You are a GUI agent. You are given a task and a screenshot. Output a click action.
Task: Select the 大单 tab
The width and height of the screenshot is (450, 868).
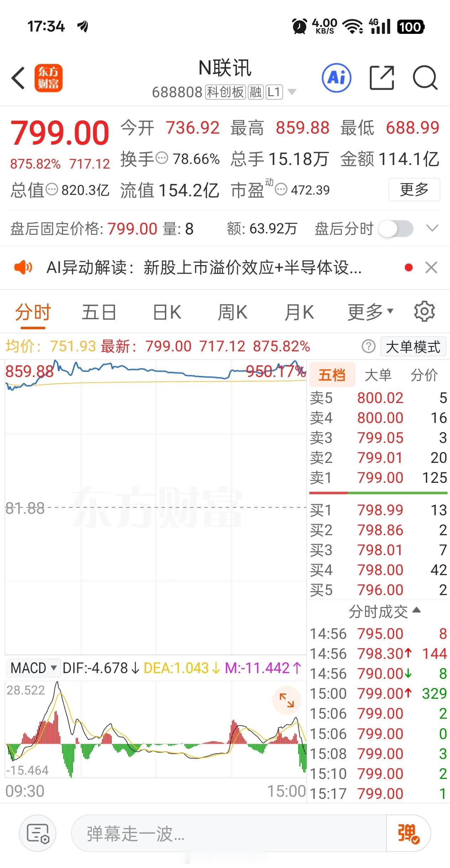pos(378,375)
